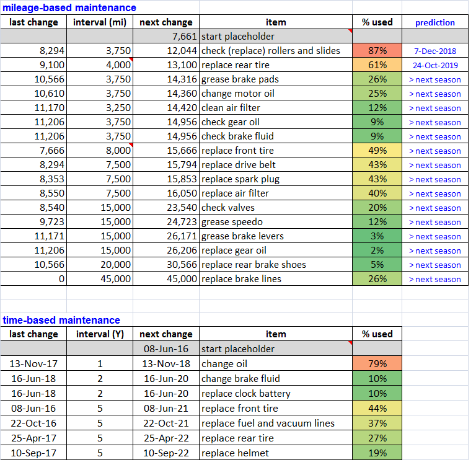Select the 'replace helmet' cell
The width and height of the screenshot is (476, 470).
click(276, 453)
